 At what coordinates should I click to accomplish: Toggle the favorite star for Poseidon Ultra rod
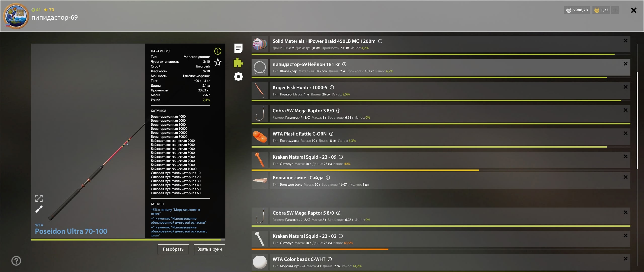coord(218,62)
